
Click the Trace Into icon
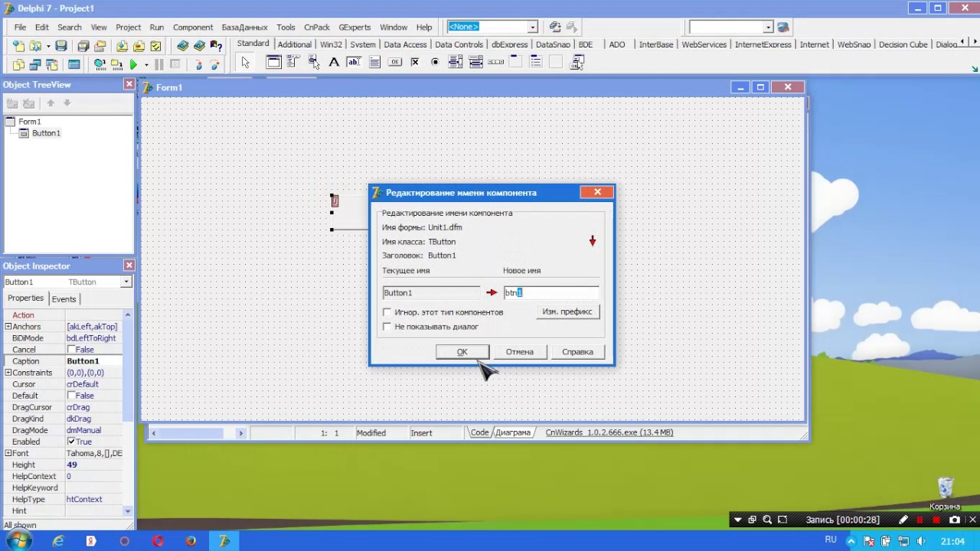(x=198, y=64)
